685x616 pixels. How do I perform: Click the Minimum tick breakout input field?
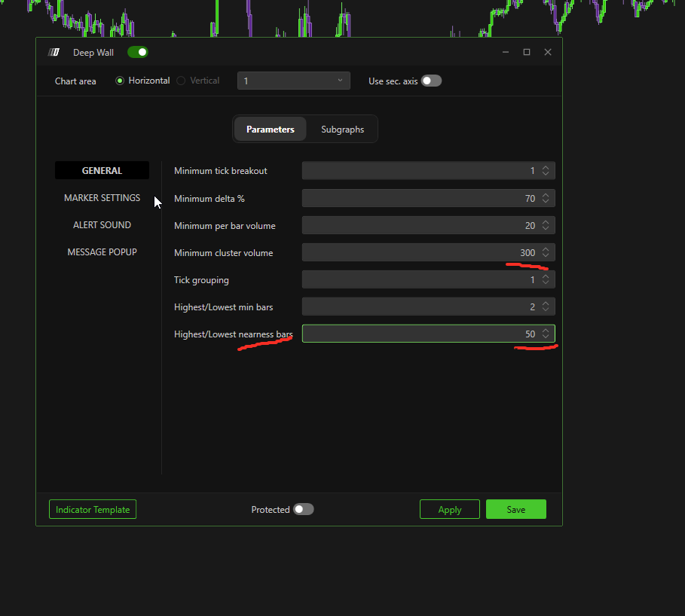pyautogui.click(x=418, y=171)
